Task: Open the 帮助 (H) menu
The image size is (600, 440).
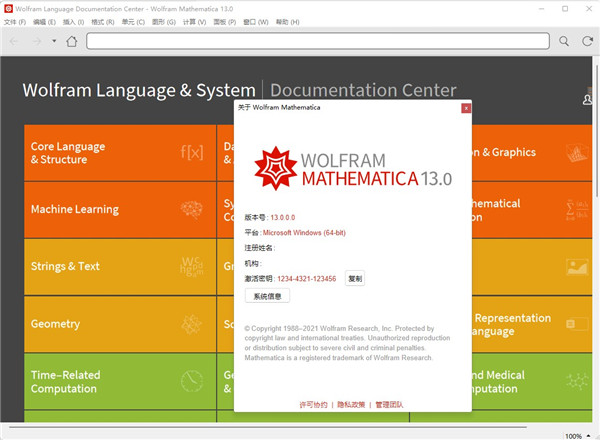Action: [x=287, y=21]
